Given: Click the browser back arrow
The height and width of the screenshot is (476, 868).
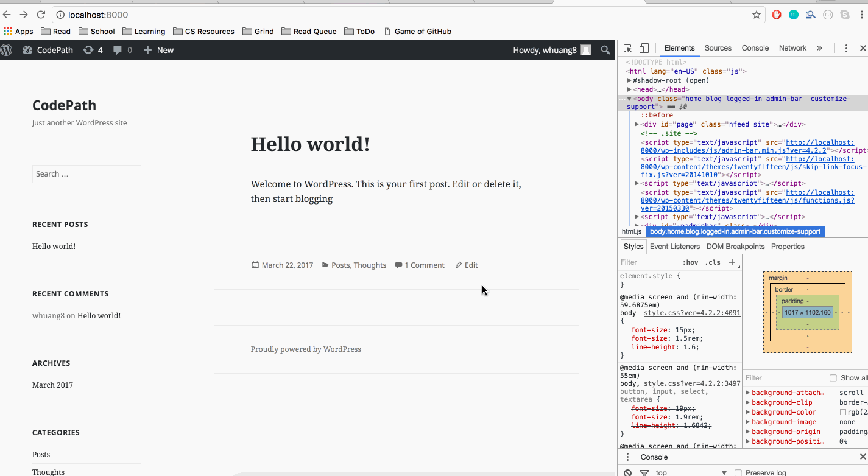Looking at the screenshot, I should 7,15.
